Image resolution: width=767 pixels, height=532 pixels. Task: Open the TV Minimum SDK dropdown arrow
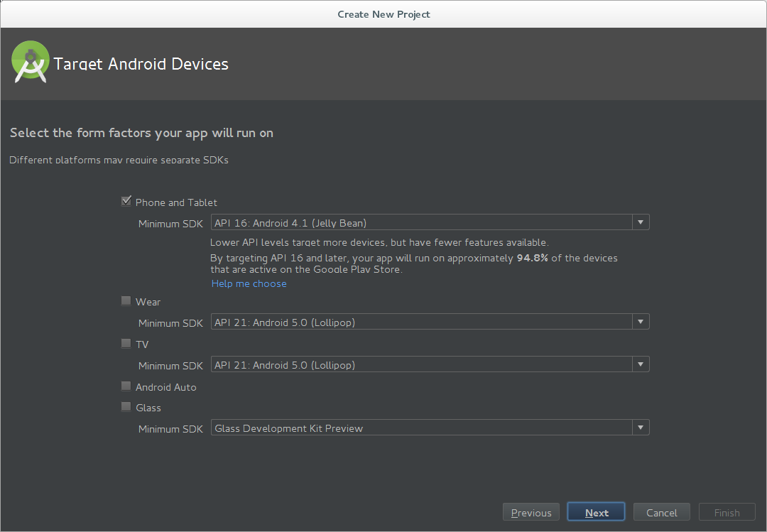641,364
